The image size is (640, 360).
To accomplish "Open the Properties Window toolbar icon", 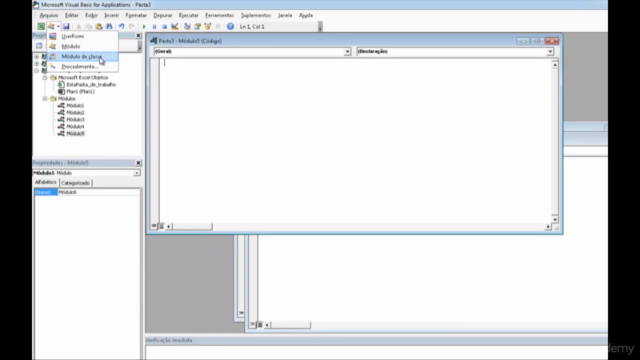I will coord(198,27).
